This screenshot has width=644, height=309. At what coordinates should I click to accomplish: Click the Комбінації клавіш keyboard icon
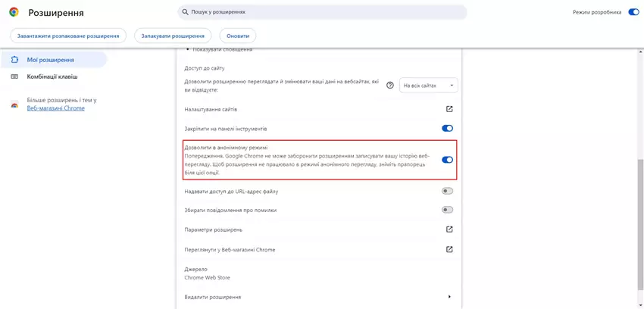tap(14, 76)
